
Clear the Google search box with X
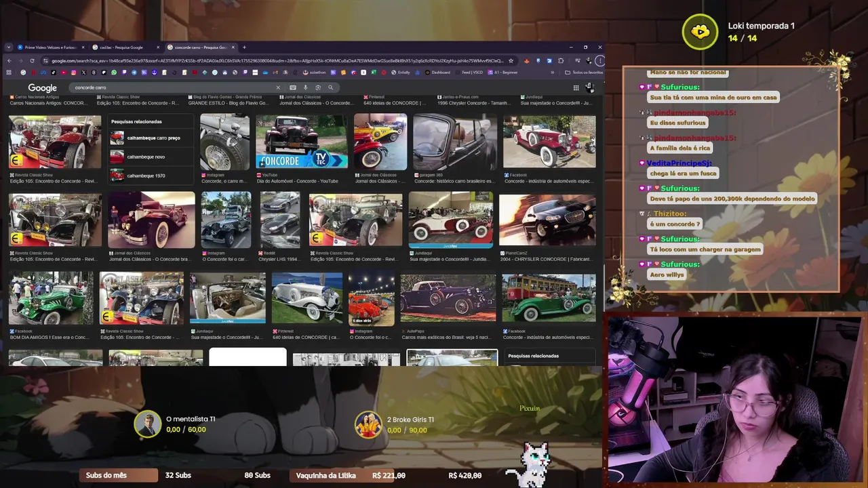[277, 87]
